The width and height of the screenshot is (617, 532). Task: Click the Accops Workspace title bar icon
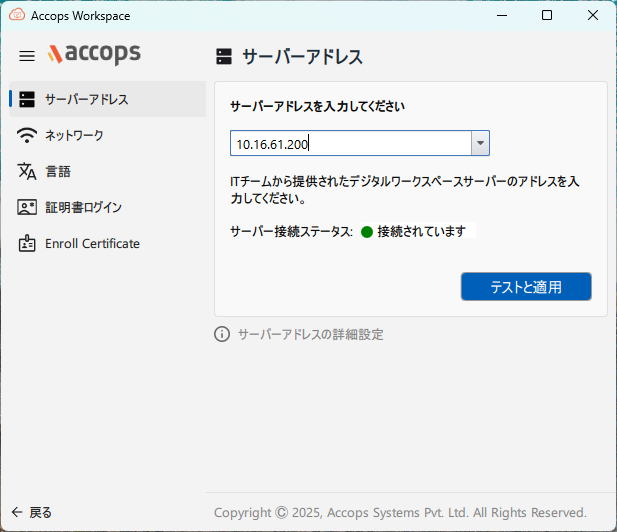pyautogui.click(x=17, y=15)
